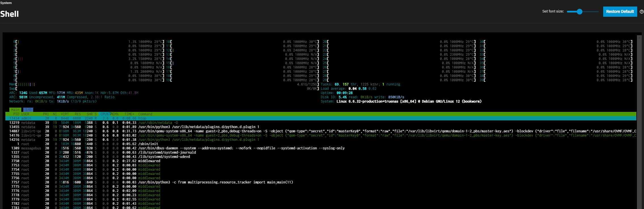The width and height of the screenshot is (644, 209).
Task: Click the CPU% column header
Action: pos(105,114)
